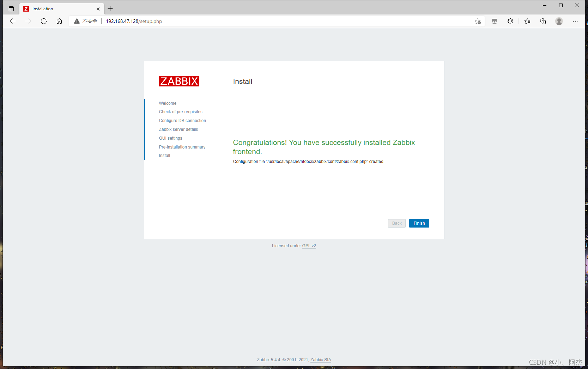Open the Zabbix SIA link
Image resolution: width=588 pixels, height=369 pixels.
coord(321,360)
